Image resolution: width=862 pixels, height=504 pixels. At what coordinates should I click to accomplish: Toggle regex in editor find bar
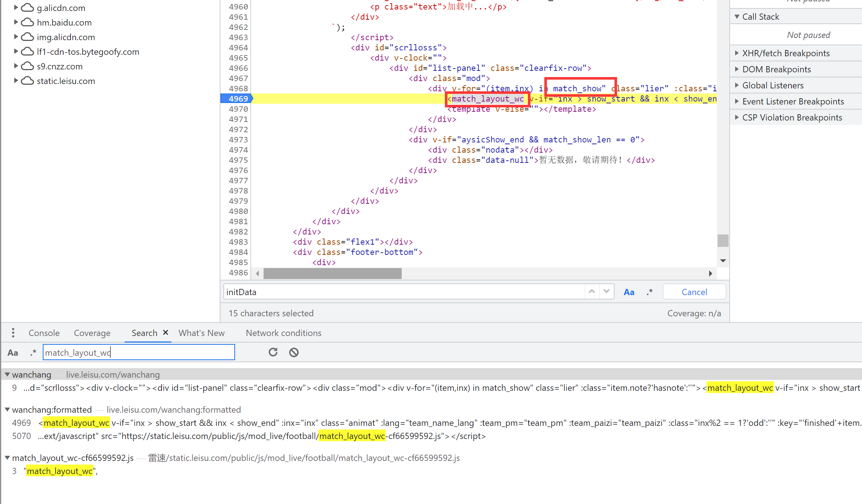point(649,292)
